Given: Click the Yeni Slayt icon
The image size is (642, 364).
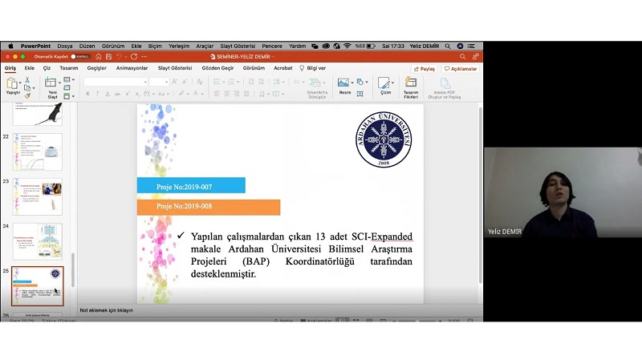Looking at the screenshot, I should 51,83.
